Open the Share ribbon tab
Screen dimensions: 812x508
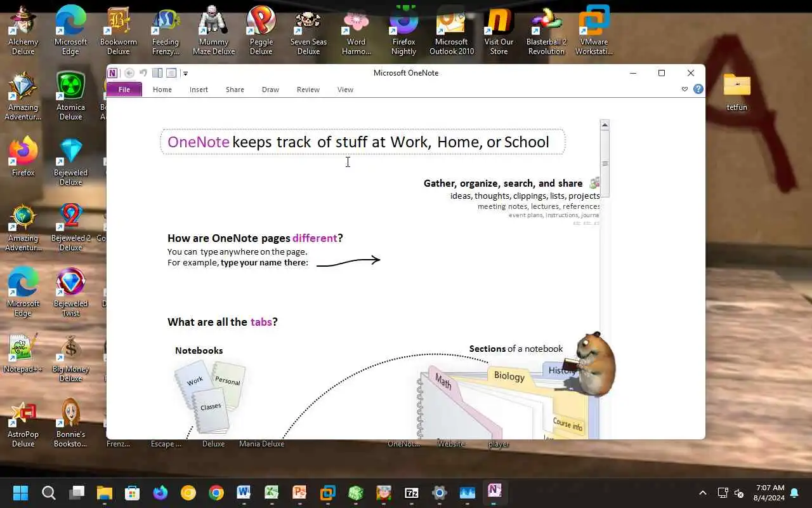235,90
